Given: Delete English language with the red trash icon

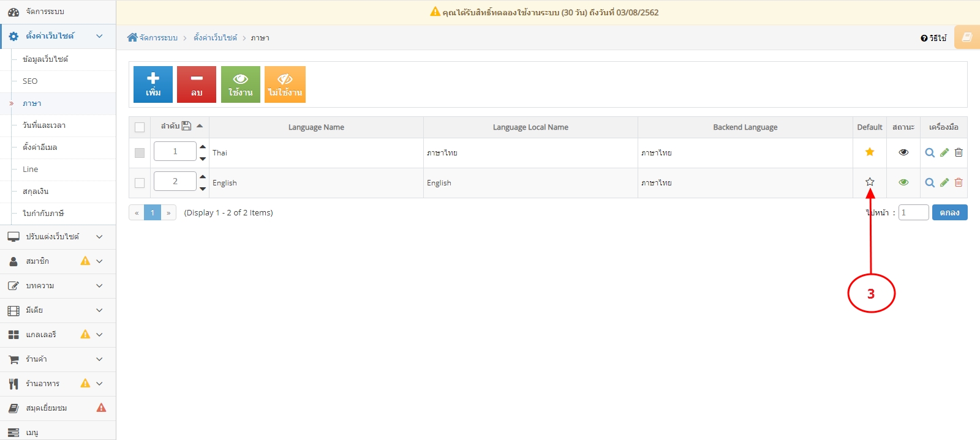Looking at the screenshot, I should tap(959, 182).
